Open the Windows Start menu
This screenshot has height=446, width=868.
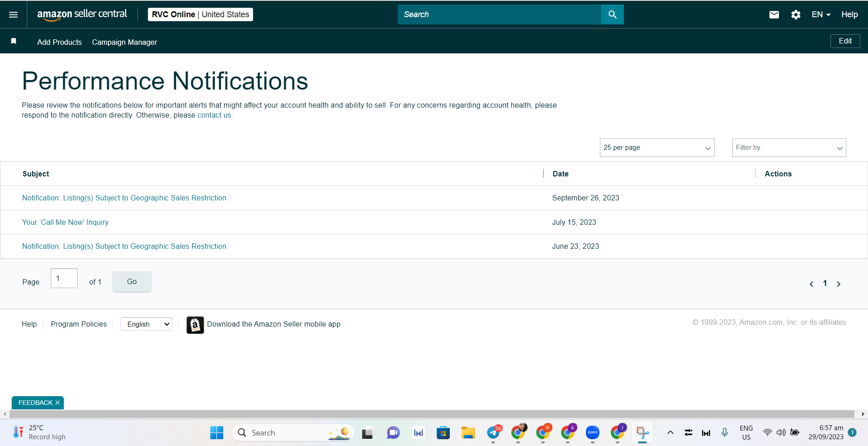pos(217,433)
